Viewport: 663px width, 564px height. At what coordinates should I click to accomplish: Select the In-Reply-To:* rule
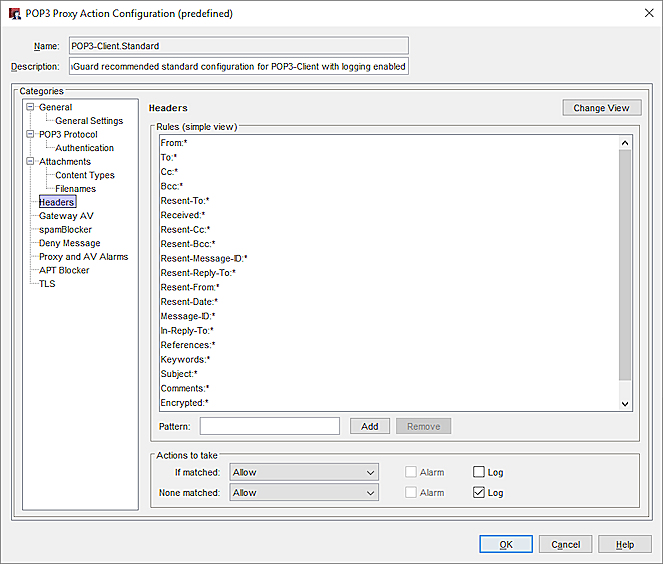(x=389, y=331)
